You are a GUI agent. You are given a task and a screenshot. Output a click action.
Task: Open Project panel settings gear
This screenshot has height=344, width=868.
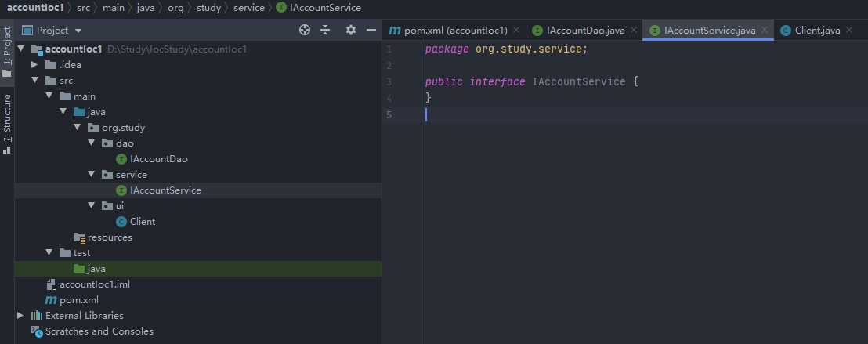pos(350,31)
